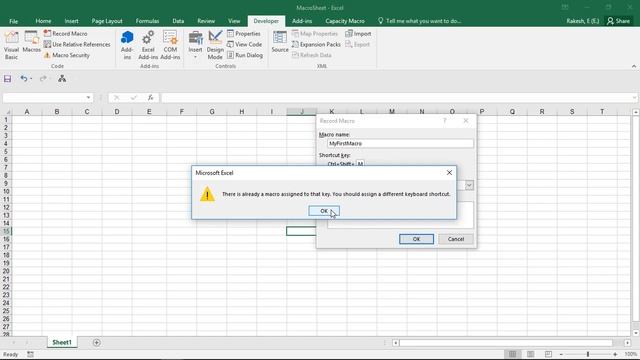This screenshot has height=360, width=640.
Task: Click the macro recording status bar icon
Action: point(30,354)
